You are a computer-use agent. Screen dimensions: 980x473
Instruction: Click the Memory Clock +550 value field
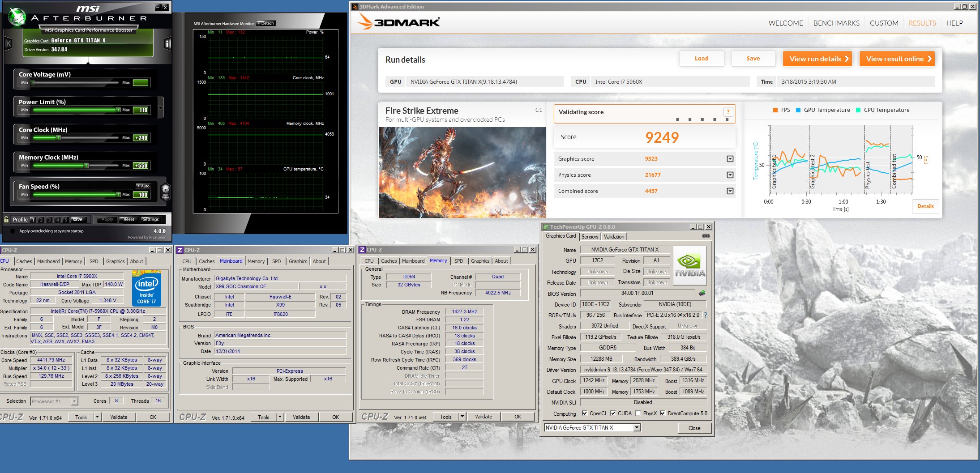point(141,166)
